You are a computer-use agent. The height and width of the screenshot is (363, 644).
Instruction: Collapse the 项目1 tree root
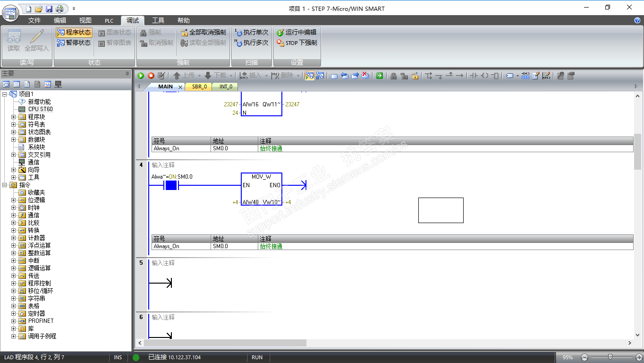[x=5, y=94]
